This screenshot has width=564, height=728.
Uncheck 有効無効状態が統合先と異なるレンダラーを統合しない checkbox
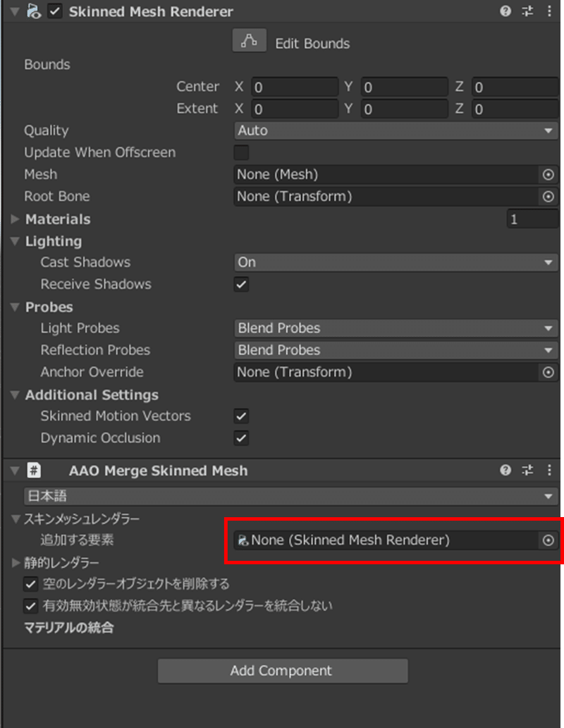tap(30, 606)
